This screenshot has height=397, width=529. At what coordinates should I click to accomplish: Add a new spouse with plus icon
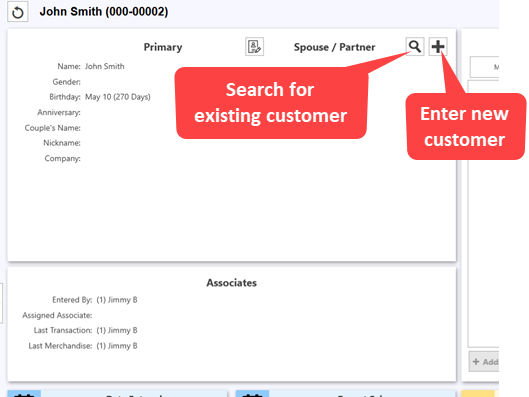[438, 47]
